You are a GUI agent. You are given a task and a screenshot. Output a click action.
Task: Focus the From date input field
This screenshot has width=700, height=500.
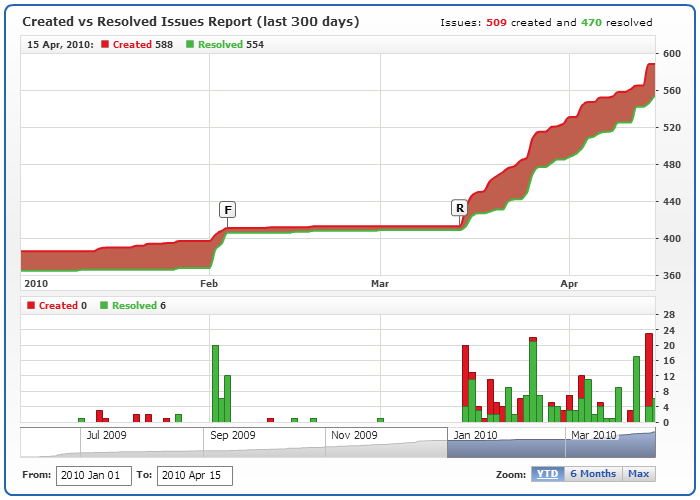pyautogui.click(x=93, y=475)
